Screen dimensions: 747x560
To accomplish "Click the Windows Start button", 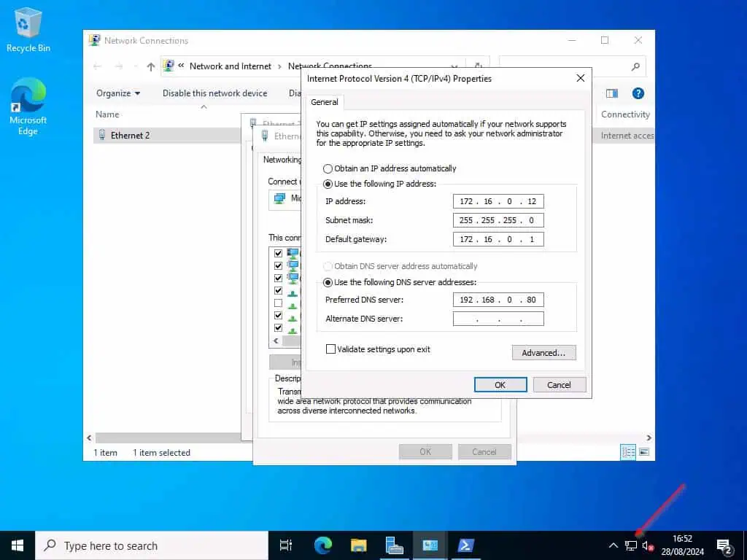I will pos(18,545).
